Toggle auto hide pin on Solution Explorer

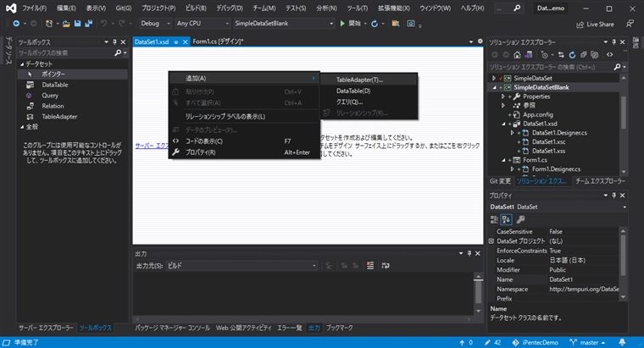pos(614,41)
